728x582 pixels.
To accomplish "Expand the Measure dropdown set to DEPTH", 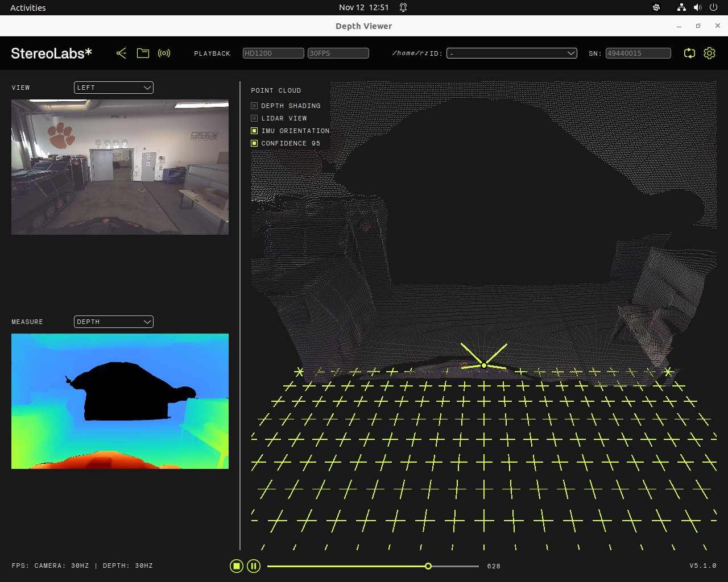I will click(114, 322).
